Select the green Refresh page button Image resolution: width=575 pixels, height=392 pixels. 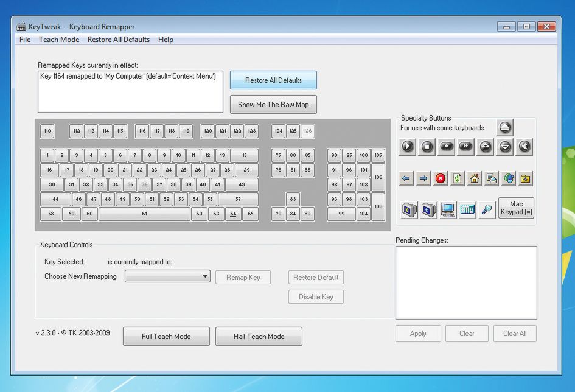pyautogui.click(x=458, y=178)
